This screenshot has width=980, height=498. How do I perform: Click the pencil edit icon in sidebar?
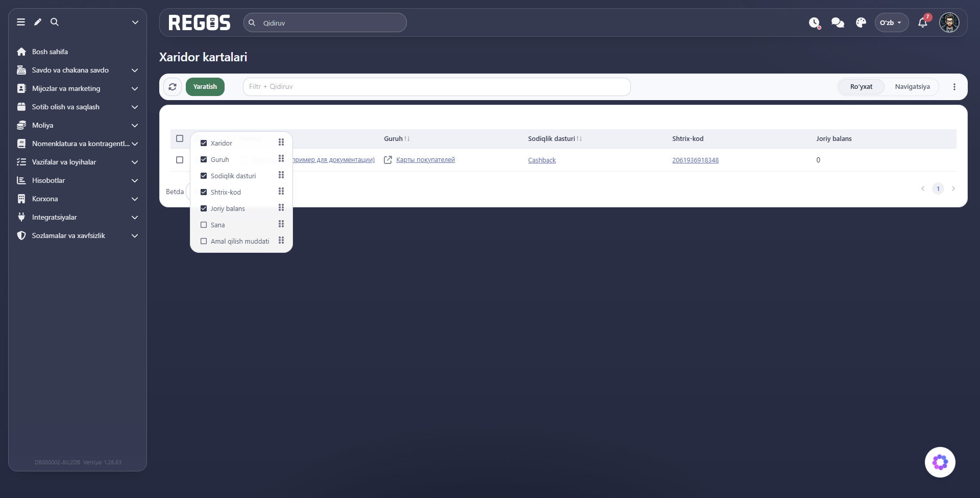(38, 22)
